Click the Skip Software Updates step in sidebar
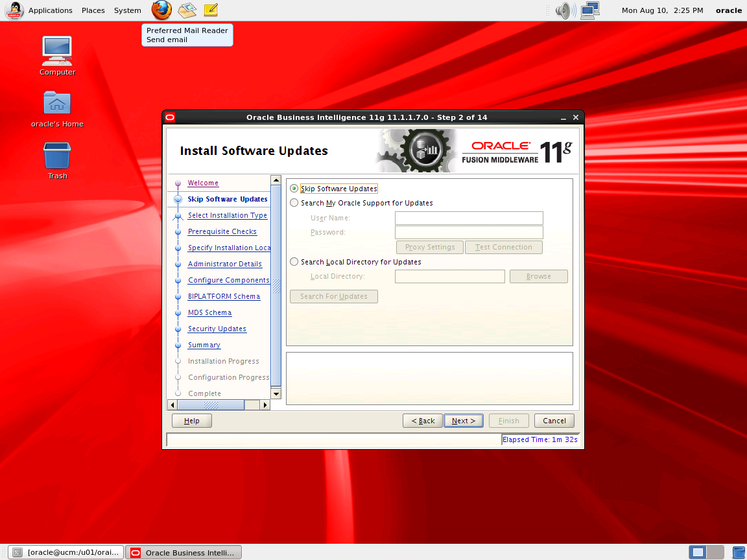This screenshot has height=560, width=747. [227, 199]
